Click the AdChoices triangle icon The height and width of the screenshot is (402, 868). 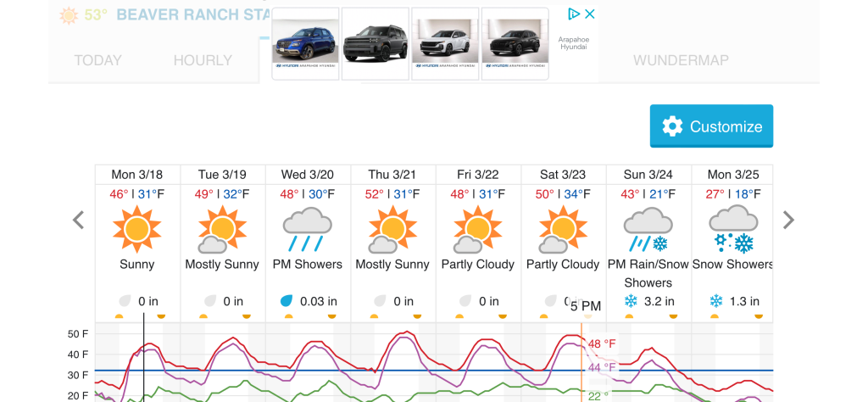[x=574, y=14]
